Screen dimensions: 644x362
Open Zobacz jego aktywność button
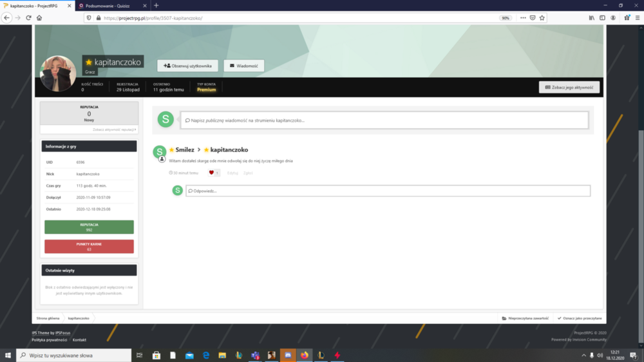[x=569, y=87]
